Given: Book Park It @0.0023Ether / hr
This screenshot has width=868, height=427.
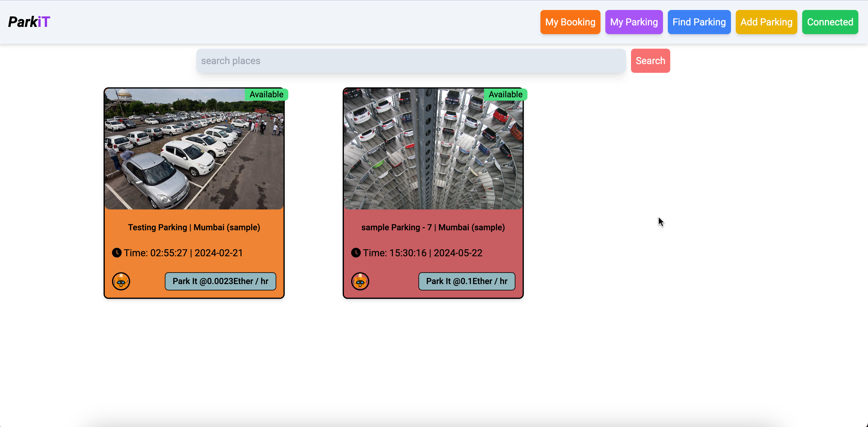Looking at the screenshot, I should (x=220, y=281).
